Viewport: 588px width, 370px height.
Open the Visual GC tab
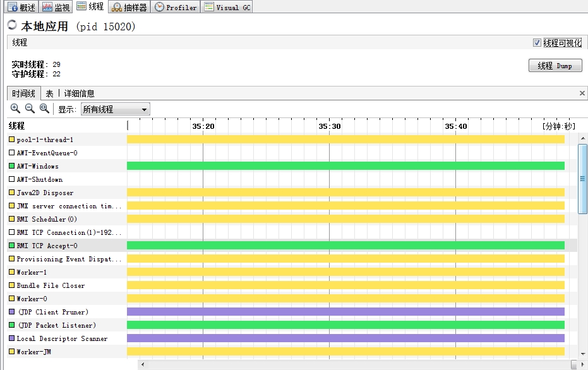(227, 7)
